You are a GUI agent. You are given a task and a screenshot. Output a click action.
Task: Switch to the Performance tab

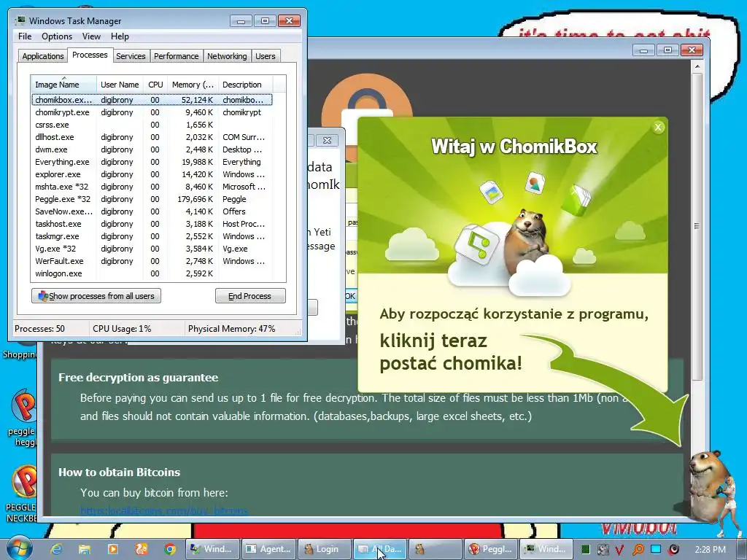(x=177, y=56)
